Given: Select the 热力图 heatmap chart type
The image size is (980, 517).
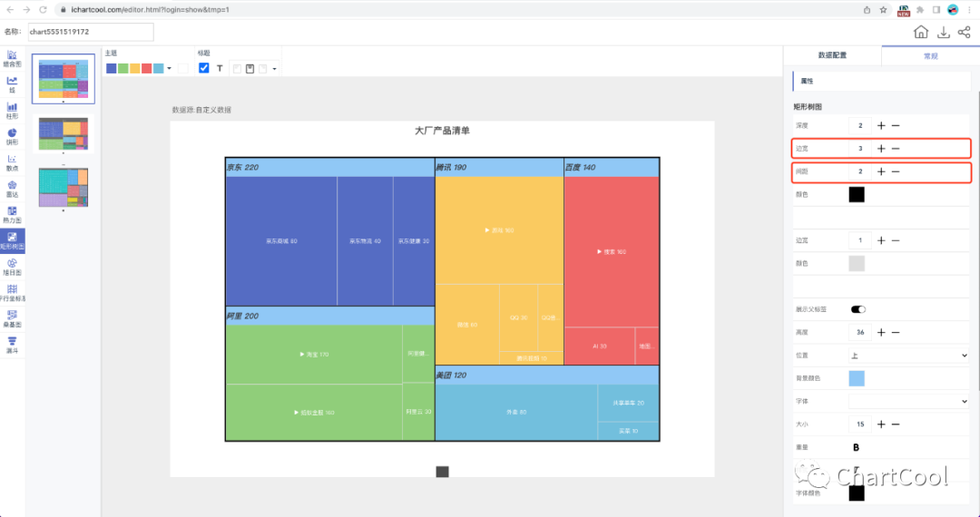Looking at the screenshot, I should (x=12, y=215).
